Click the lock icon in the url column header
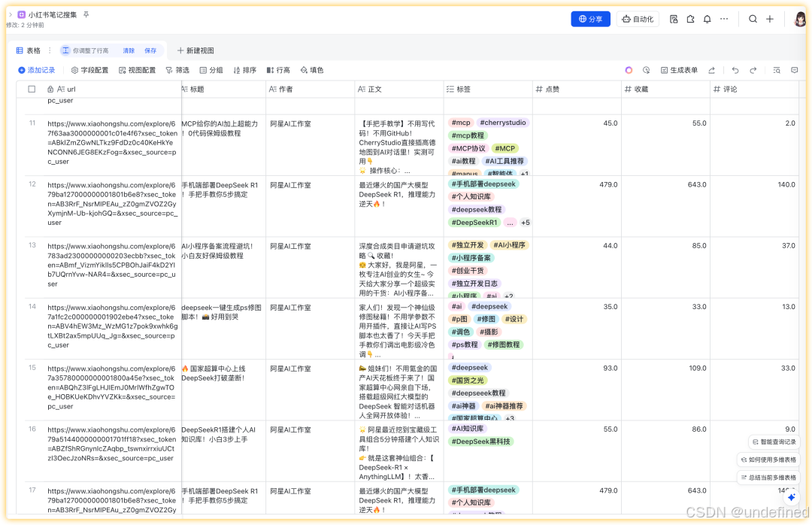This screenshot has width=812, height=525. [x=50, y=90]
